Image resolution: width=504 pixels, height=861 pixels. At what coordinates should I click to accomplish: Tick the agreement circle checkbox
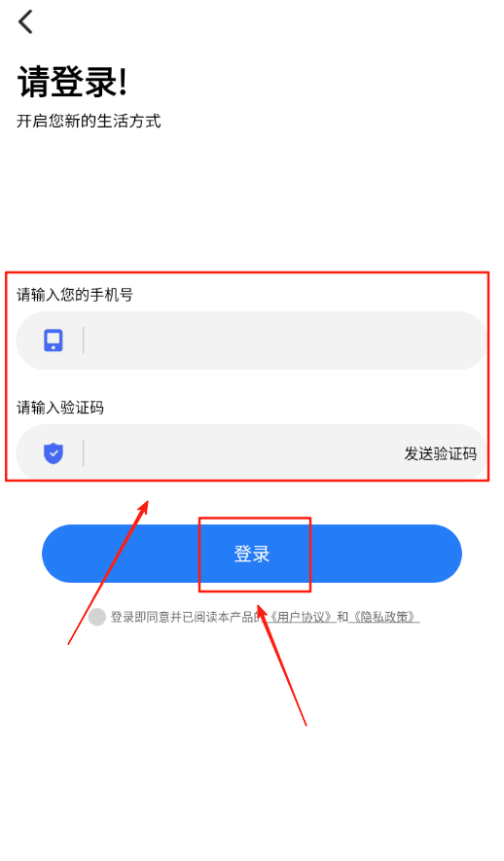click(x=97, y=617)
